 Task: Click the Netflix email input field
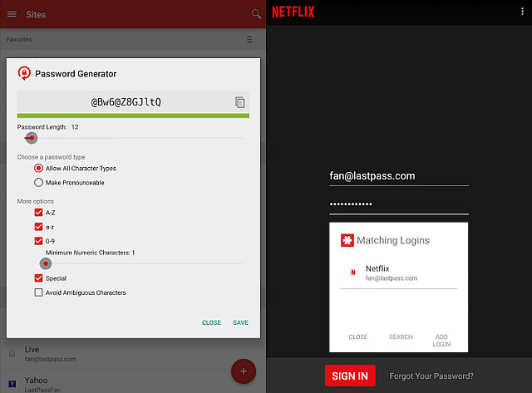tap(399, 176)
